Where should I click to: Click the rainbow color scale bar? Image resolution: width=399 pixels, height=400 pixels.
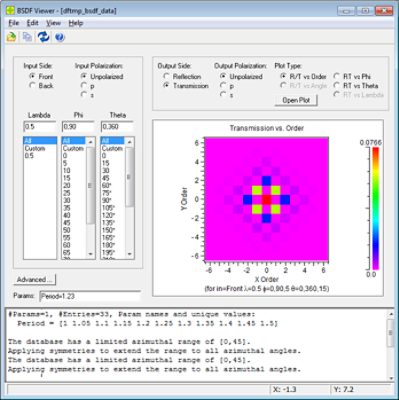[x=375, y=208]
